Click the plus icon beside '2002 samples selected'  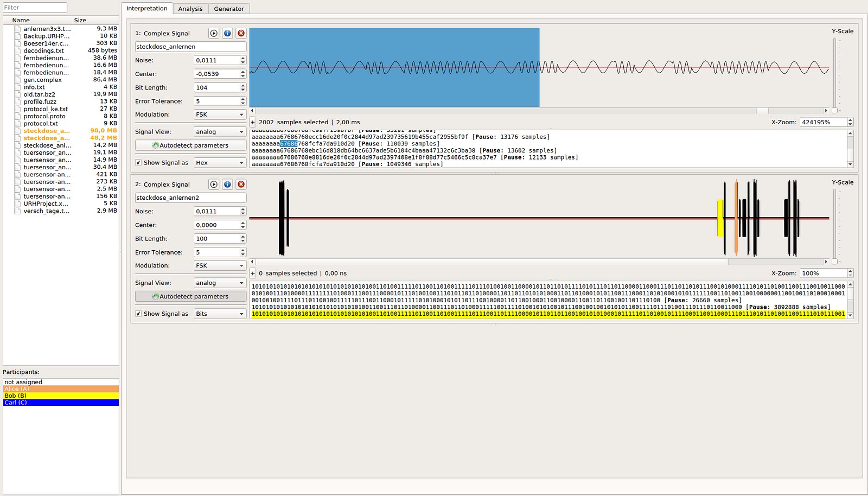tap(253, 122)
